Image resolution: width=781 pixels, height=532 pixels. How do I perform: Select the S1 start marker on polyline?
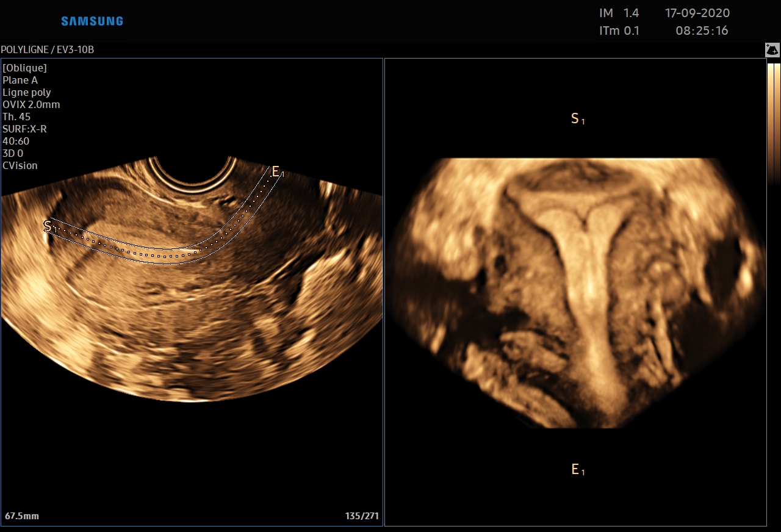pos(49,226)
